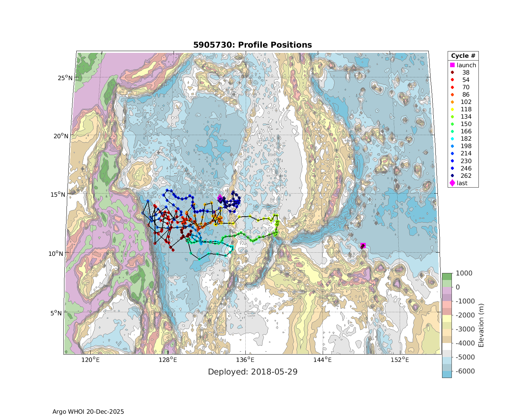The width and height of the screenshot is (525, 420).
Task: Select the orange cycle 102 legend marker
Action: click(x=452, y=102)
